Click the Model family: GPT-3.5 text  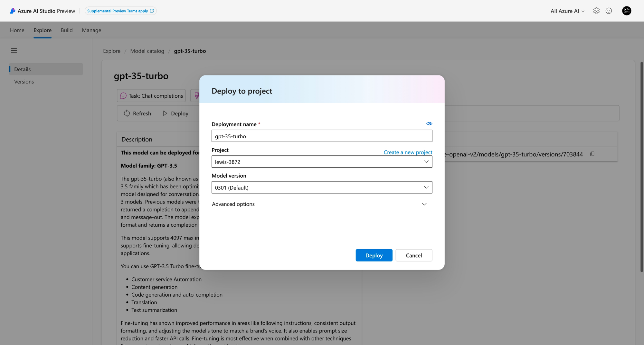click(149, 166)
